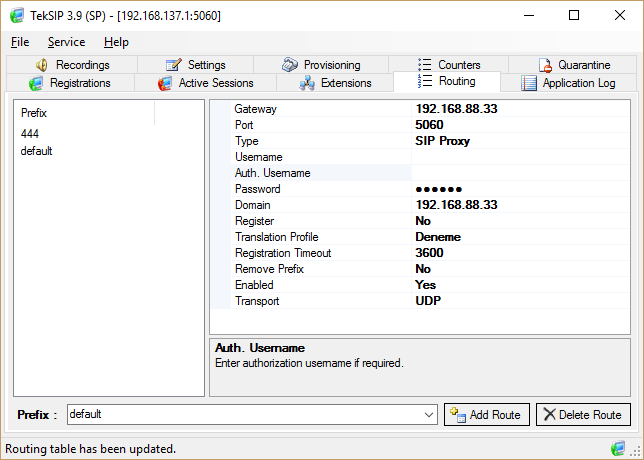The width and height of the screenshot is (644, 460).
Task: Click the Delete Route button
Action: coord(583,414)
